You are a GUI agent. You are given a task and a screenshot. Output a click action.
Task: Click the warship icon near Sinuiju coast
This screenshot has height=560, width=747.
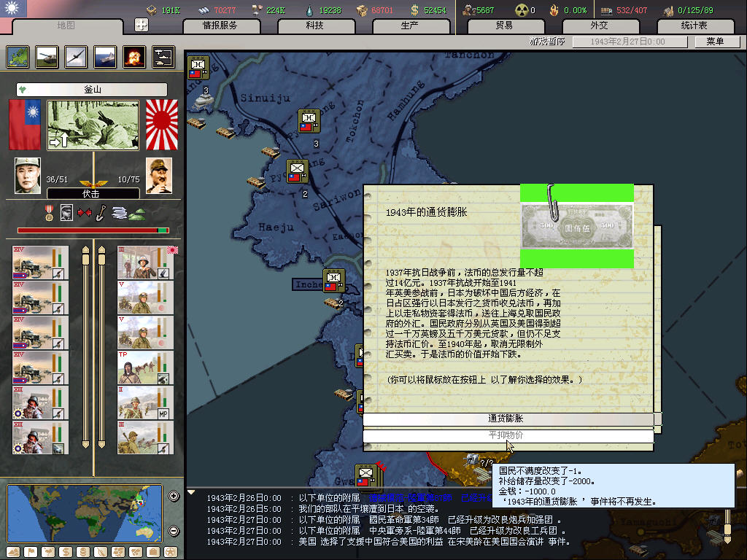coord(204,100)
